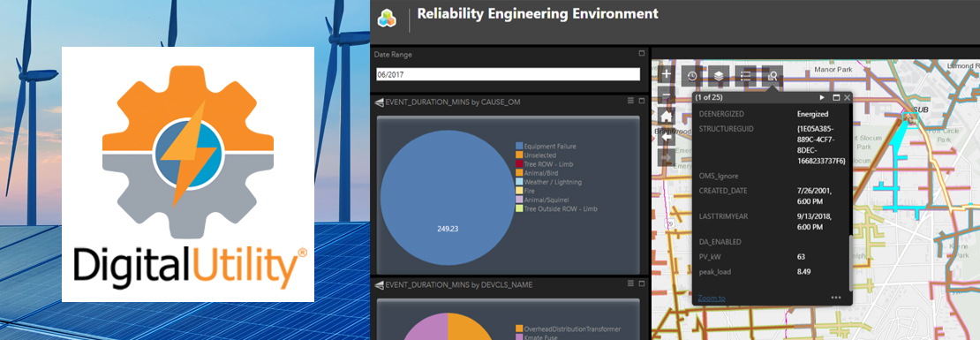
Task: Maximize the feature info popup
Action: click(x=836, y=97)
